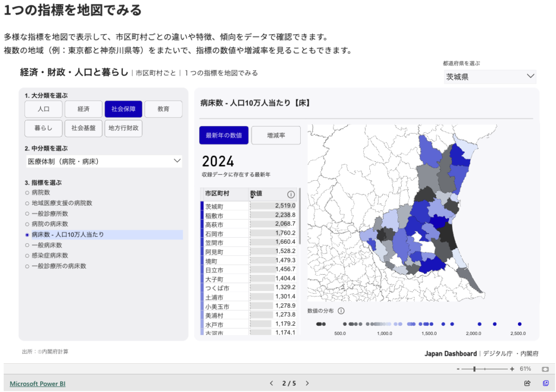Click the 地方行財政 category button
Screen dimensions: 556x392
pos(123,129)
